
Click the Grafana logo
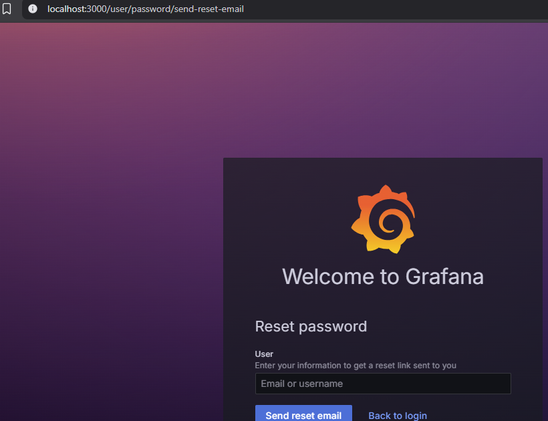tap(383, 219)
